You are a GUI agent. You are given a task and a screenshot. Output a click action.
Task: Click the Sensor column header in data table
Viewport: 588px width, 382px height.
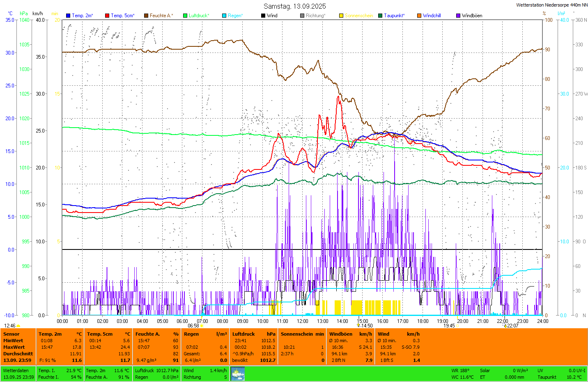coord(11,334)
